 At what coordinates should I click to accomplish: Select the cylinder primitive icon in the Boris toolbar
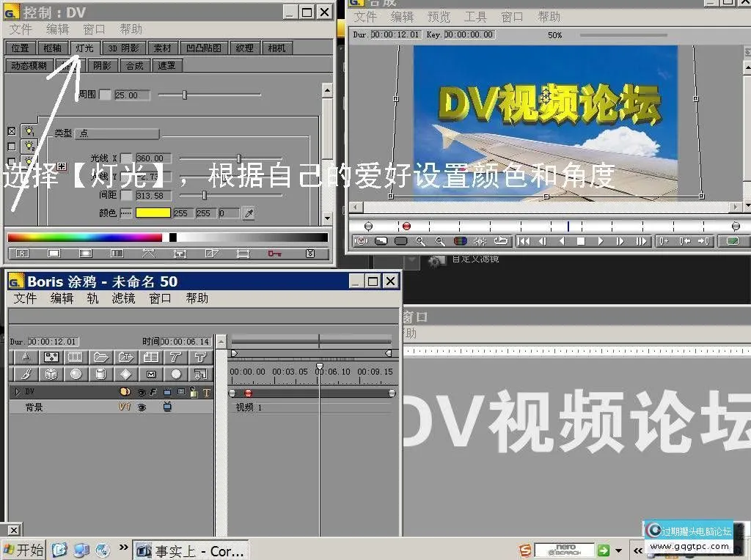pos(100,374)
